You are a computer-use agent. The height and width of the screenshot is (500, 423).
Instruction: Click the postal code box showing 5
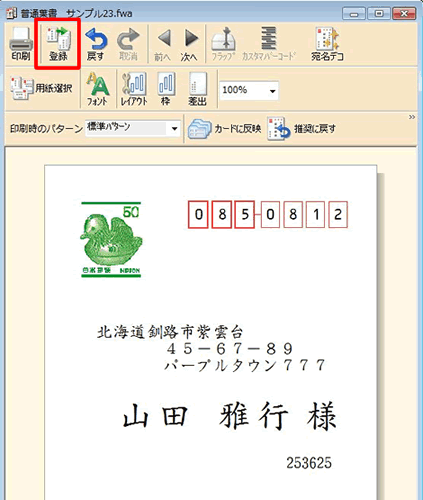(x=245, y=215)
